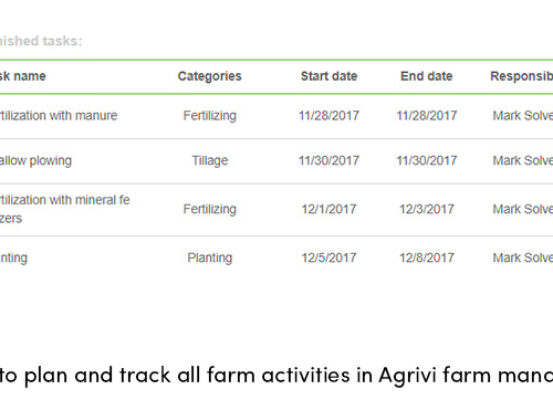This screenshot has width=553, height=400.
Task: Click Fertilizing category in mineral fertilizers row
Action: click(210, 209)
